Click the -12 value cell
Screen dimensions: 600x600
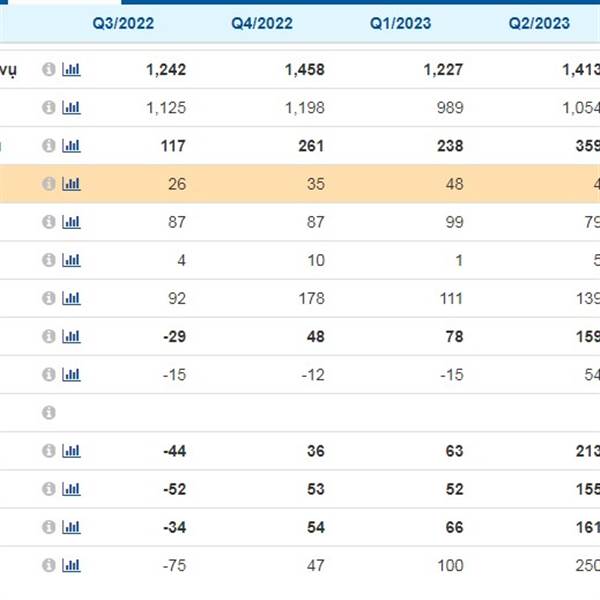(x=313, y=375)
